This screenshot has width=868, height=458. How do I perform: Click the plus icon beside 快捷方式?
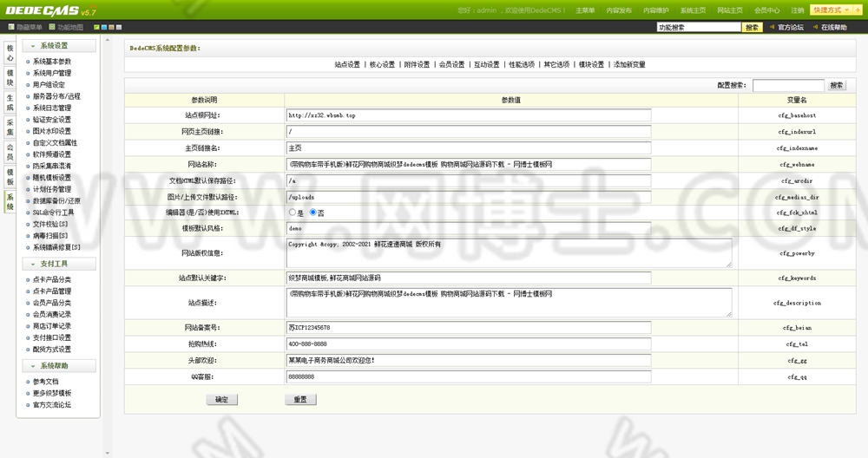click(x=859, y=10)
